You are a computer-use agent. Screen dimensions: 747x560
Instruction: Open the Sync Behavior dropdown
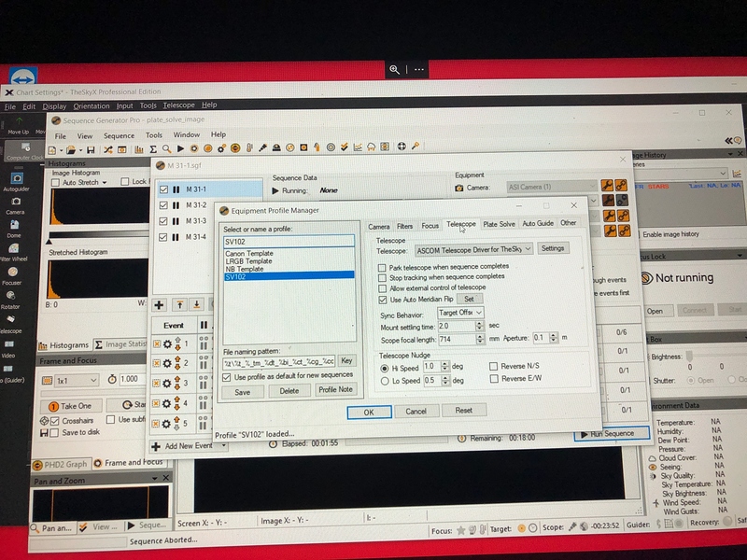click(x=460, y=313)
